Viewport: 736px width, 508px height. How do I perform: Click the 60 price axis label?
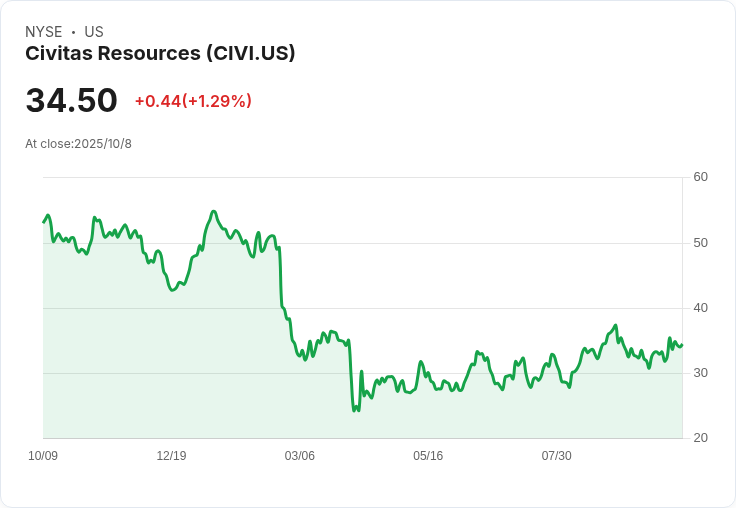pyautogui.click(x=700, y=177)
